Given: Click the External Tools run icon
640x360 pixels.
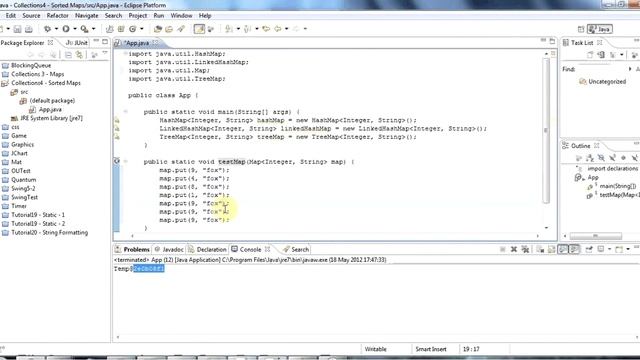Looking at the screenshot, I should pos(84,29).
